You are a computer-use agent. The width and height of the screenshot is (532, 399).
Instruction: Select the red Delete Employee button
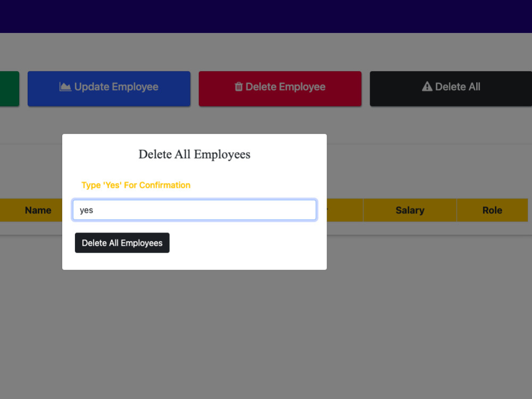pos(280,88)
